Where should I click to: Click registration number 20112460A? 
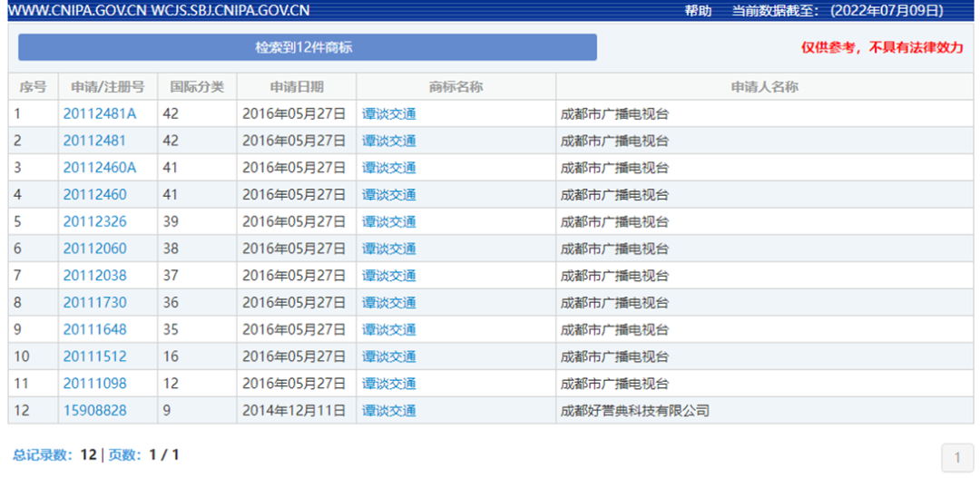[99, 168]
